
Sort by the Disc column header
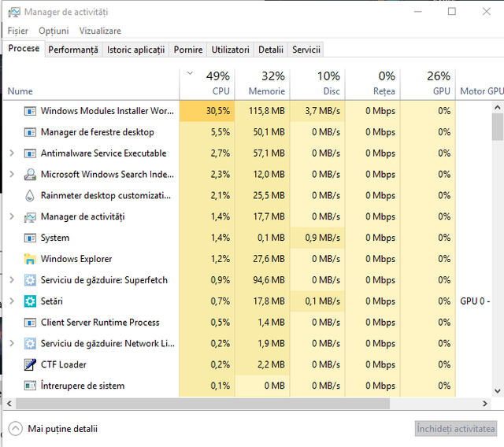tap(317, 84)
